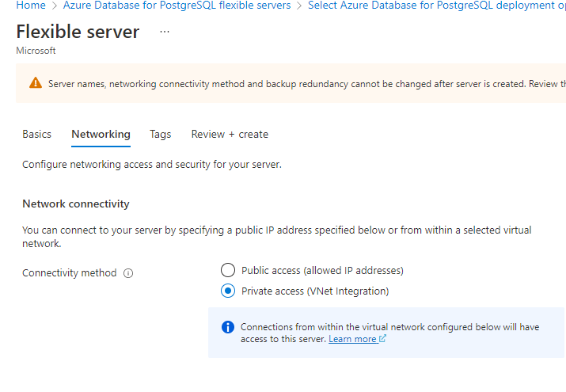Click the 'Server names, networking connectivity' warning text
This screenshot has width=566, height=392.
tap(307, 84)
